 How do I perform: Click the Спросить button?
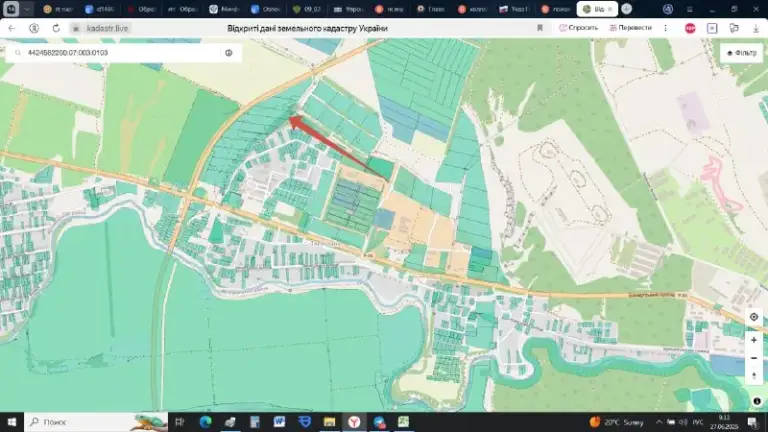[x=578, y=28]
